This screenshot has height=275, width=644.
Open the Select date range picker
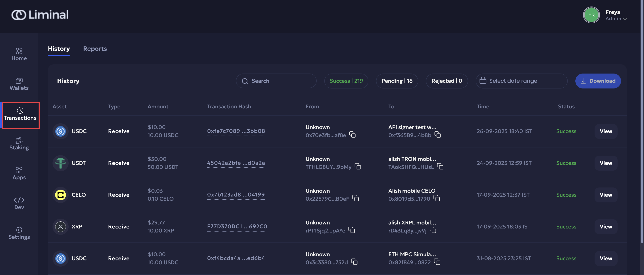point(521,81)
